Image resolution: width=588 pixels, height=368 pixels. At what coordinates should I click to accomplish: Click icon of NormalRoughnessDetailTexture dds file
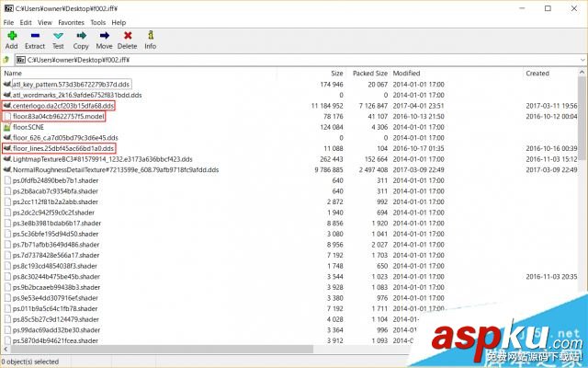(x=7, y=169)
